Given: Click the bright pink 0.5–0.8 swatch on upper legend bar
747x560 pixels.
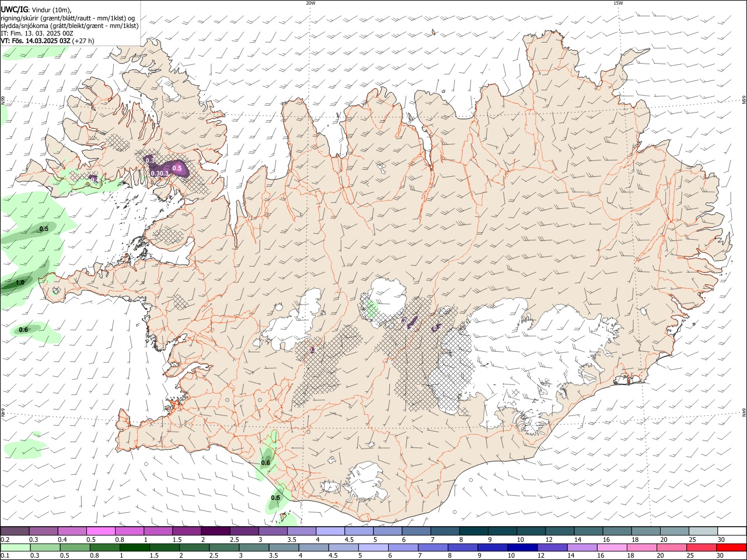Looking at the screenshot, I should click(100, 531).
